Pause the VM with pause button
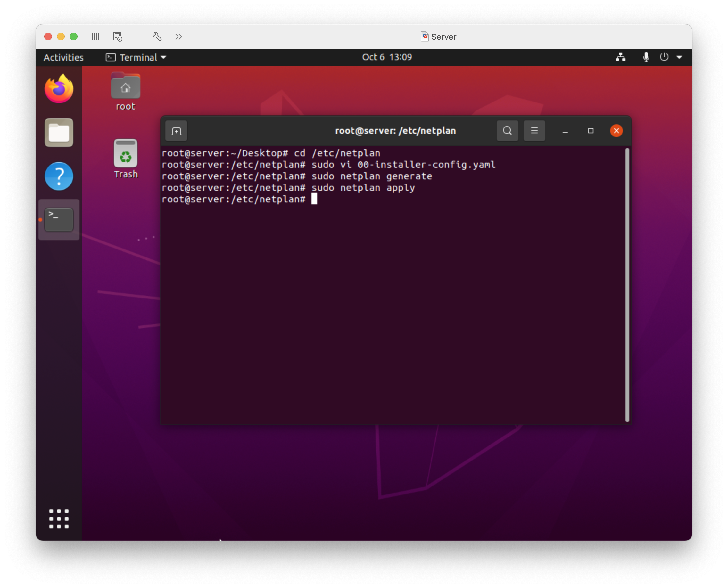Image resolution: width=728 pixels, height=588 pixels. click(x=95, y=37)
